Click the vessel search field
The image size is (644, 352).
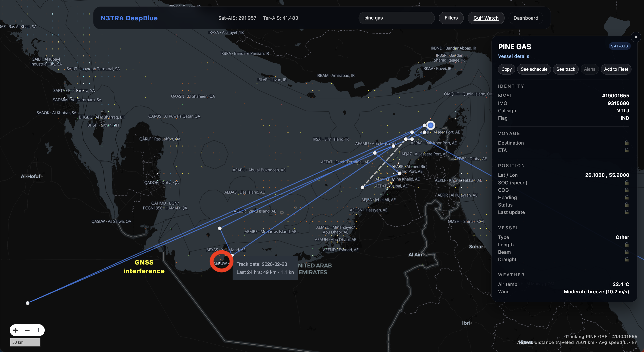pyautogui.click(x=396, y=18)
